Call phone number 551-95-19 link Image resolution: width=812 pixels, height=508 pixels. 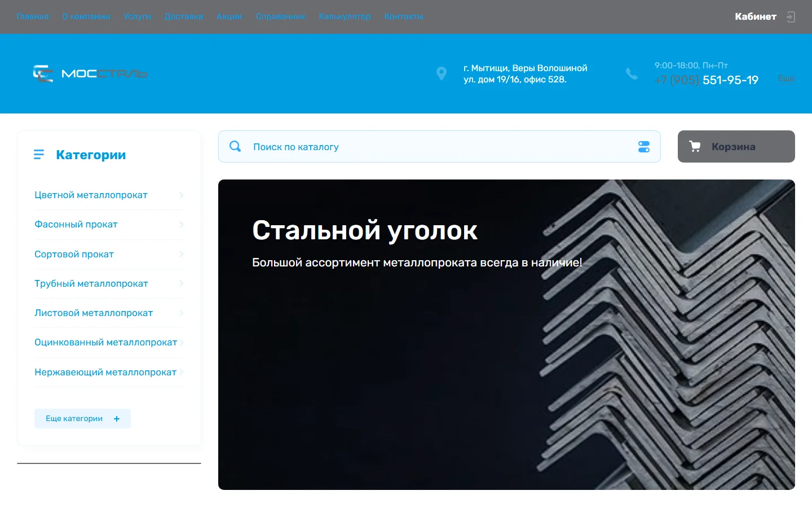(707, 80)
